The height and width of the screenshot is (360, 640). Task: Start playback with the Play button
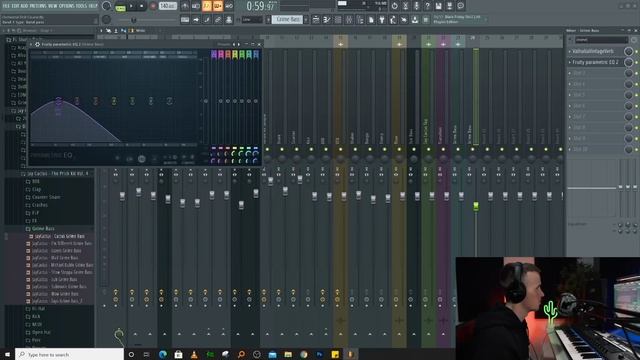[131, 6]
